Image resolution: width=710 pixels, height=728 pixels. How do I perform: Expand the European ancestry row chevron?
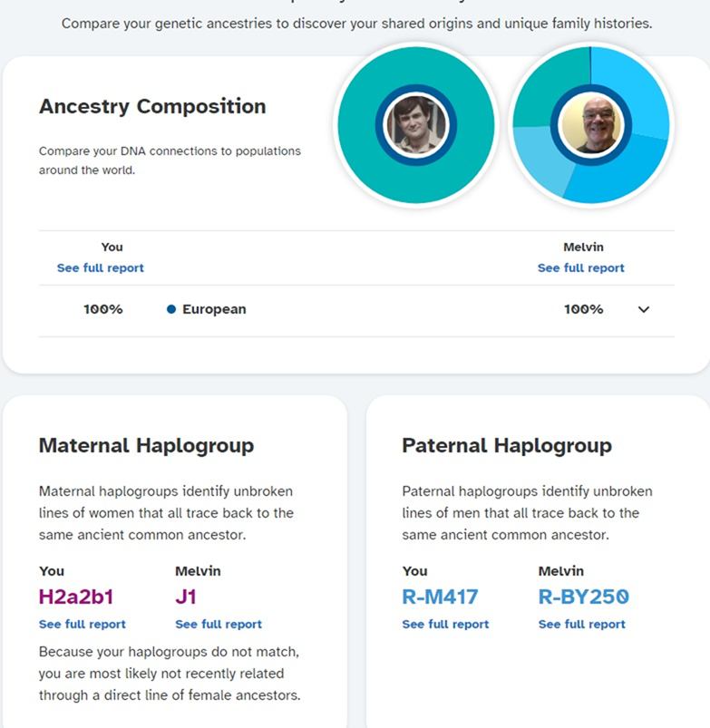pos(644,310)
